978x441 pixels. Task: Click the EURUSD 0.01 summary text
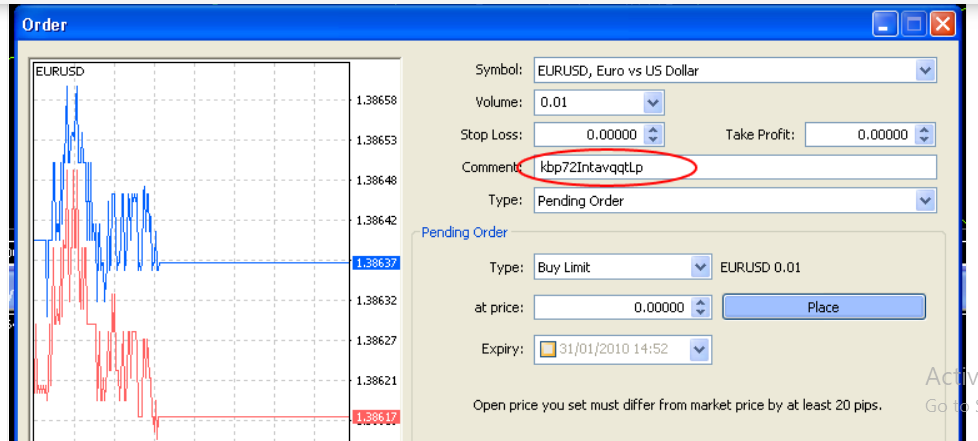760,268
